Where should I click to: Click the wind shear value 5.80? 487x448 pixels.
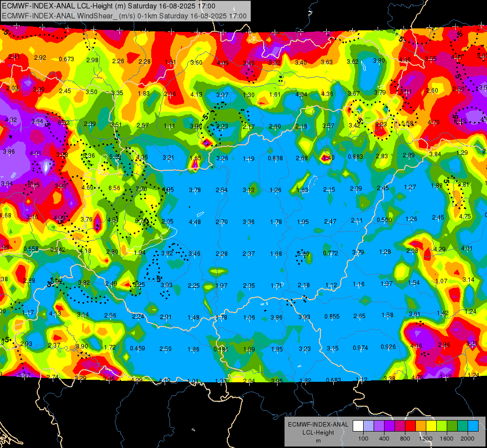pos(303,254)
